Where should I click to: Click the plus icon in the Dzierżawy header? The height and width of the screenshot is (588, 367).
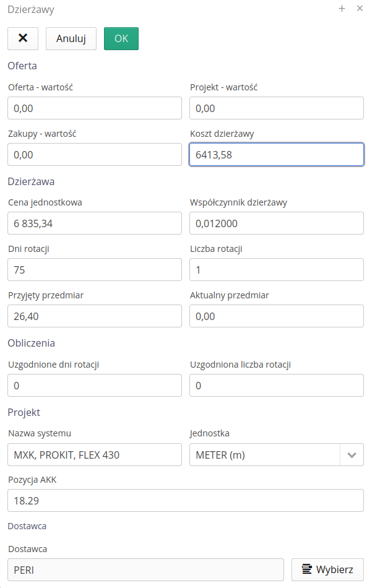tap(342, 8)
